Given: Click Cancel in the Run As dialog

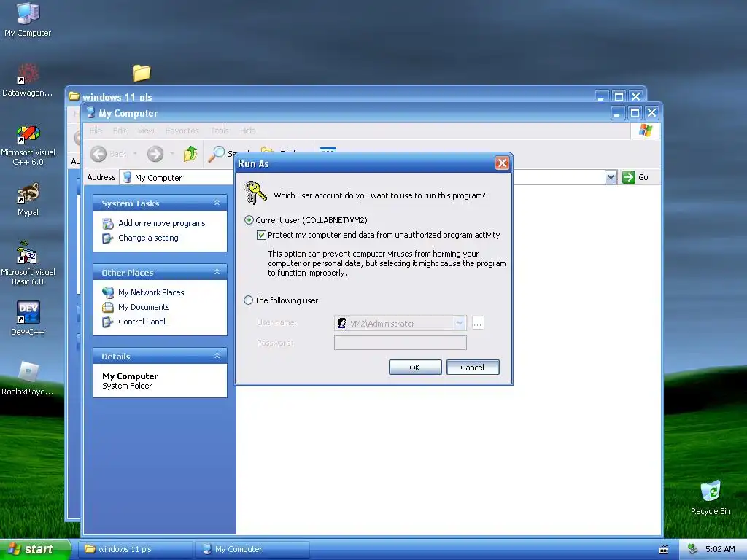Looking at the screenshot, I should pos(473,367).
